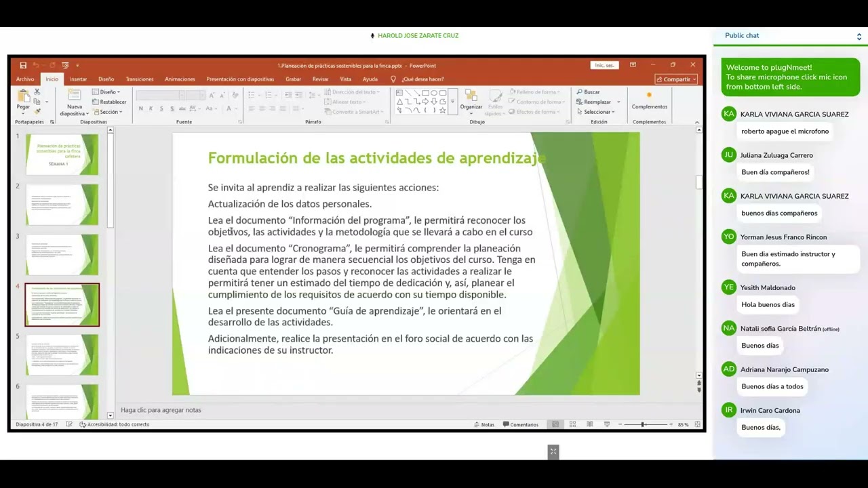The height and width of the screenshot is (488, 868).
Task: Click the Pegar (Paste) clipboard icon
Action: coord(24,96)
